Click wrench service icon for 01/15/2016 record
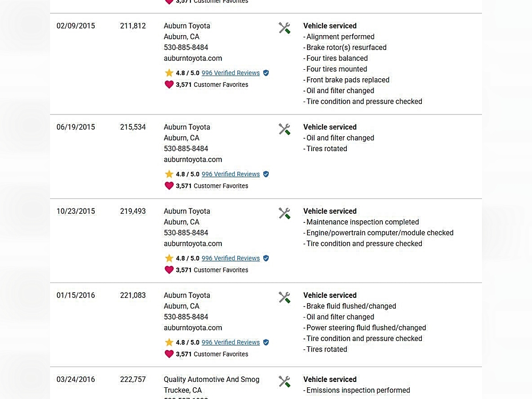Image resolution: width=532 pixels, height=399 pixels. click(285, 297)
